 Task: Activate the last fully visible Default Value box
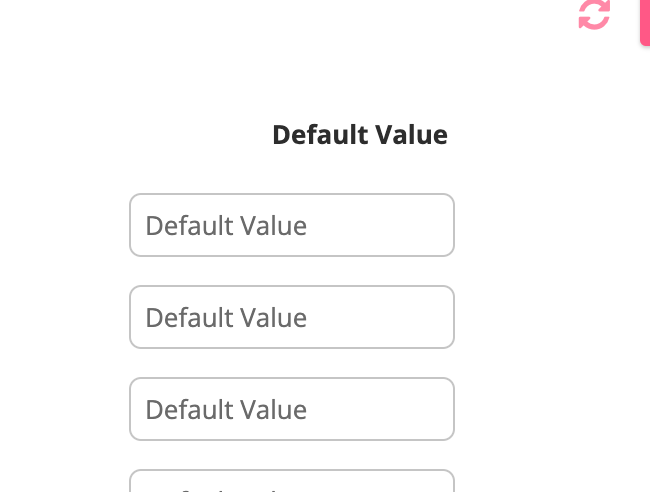point(292,409)
